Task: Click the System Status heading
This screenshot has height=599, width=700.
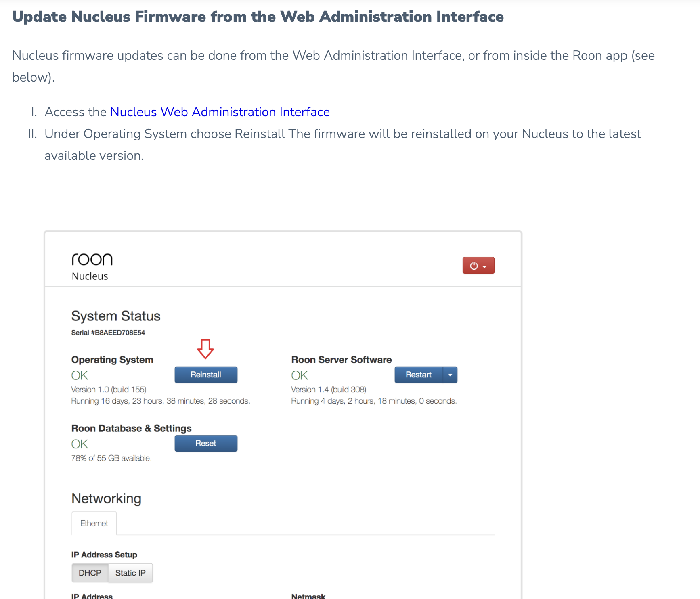Action: [116, 316]
